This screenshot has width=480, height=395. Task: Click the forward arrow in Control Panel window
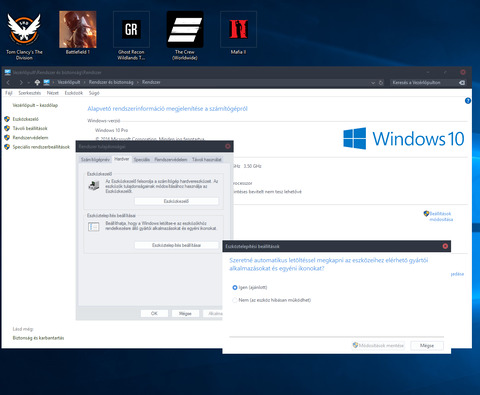click(21, 82)
